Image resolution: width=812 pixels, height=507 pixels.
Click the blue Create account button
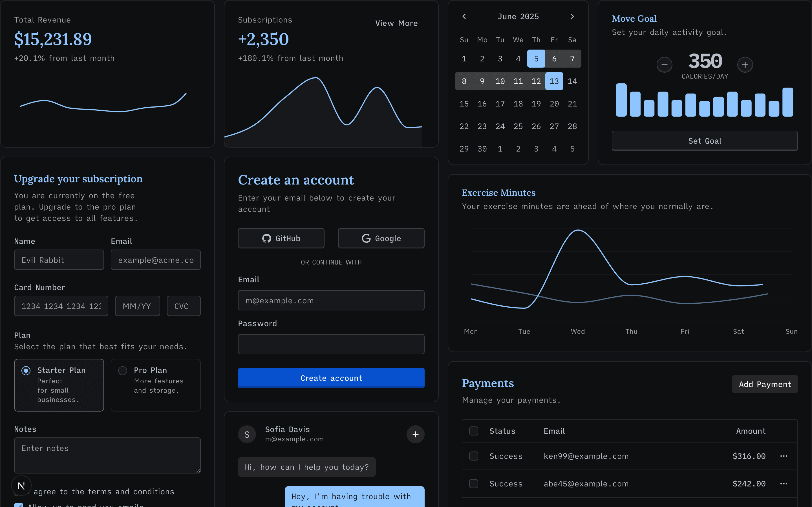tap(331, 378)
